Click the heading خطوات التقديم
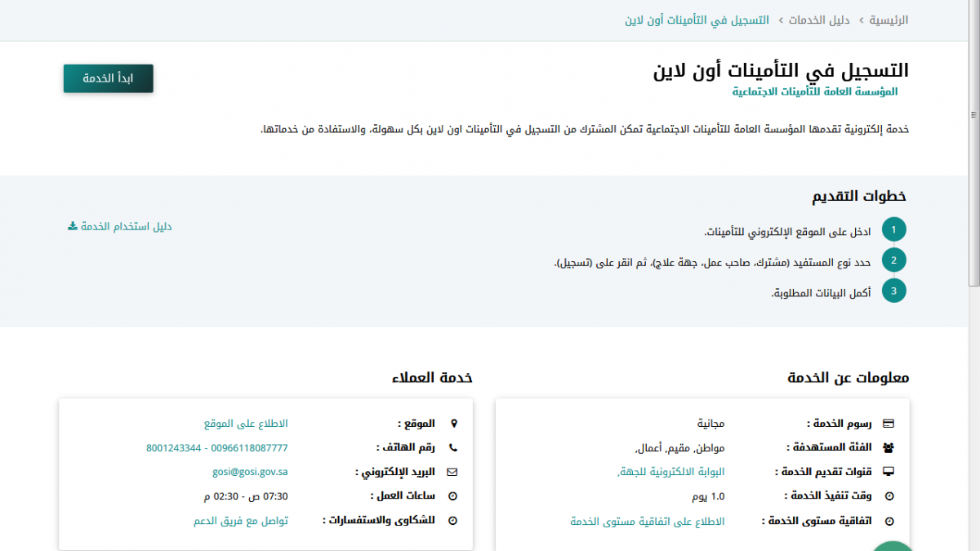 click(x=859, y=197)
